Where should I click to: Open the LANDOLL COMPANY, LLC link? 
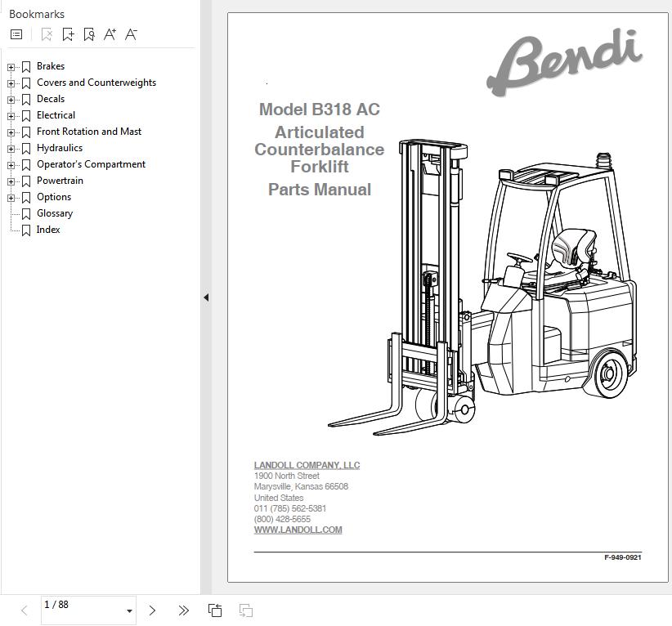tap(307, 465)
